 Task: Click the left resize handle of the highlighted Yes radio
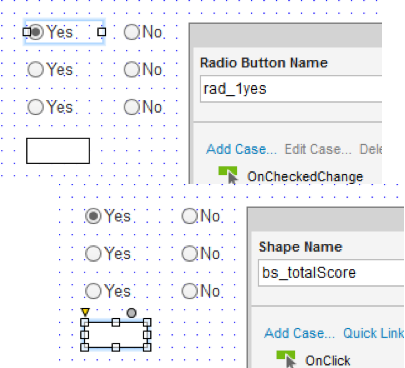27,32
